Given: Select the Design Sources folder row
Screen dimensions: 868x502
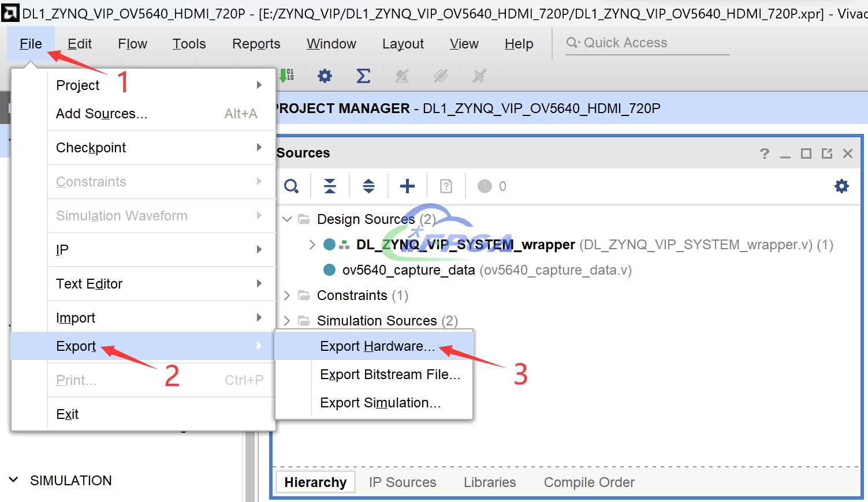Looking at the screenshot, I should click(x=377, y=219).
